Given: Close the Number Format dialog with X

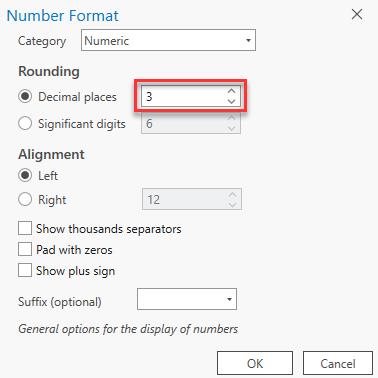Looking at the screenshot, I should (x=357, y=14).
